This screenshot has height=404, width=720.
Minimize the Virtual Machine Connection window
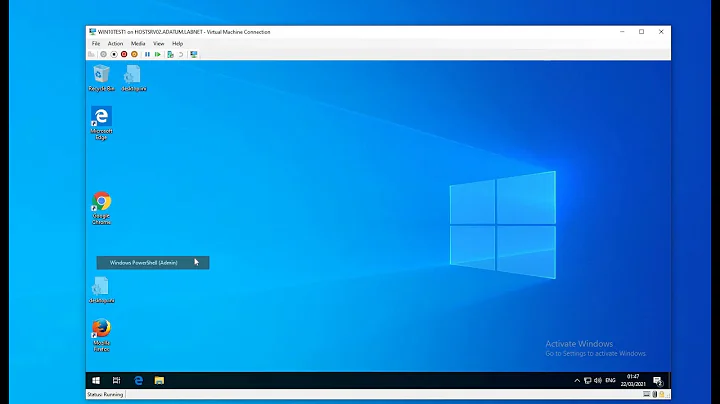[x=622, y=32]
